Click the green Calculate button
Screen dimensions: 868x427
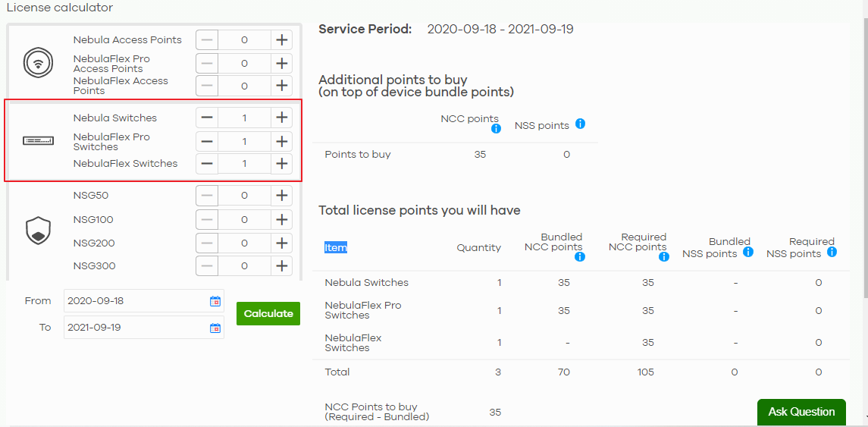(268, 313)
